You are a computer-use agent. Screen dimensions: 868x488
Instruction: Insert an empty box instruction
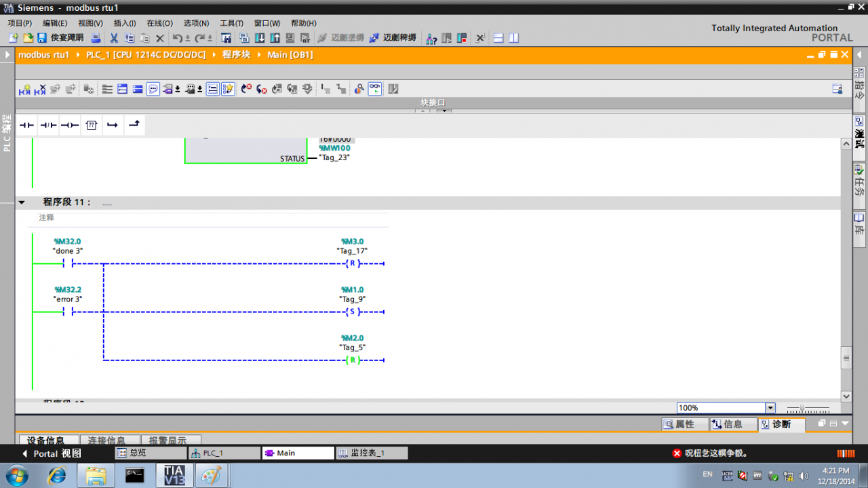[x=92, y=126]
